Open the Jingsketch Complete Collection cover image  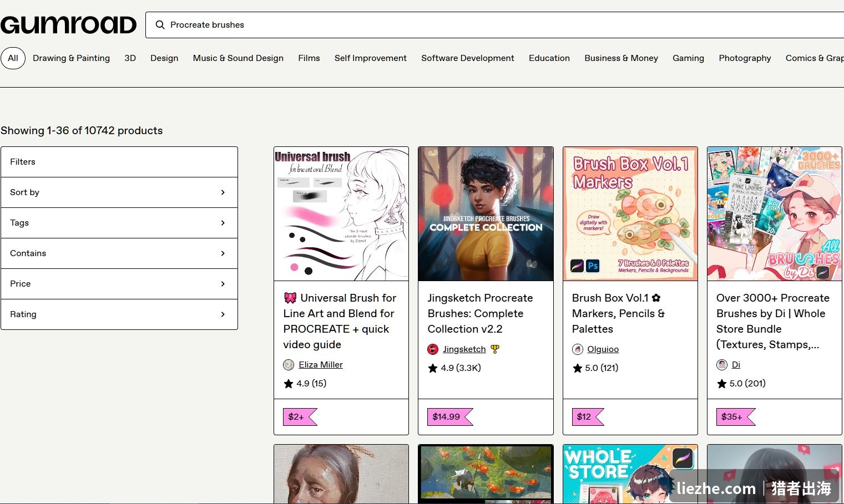[x=486, y=214]
